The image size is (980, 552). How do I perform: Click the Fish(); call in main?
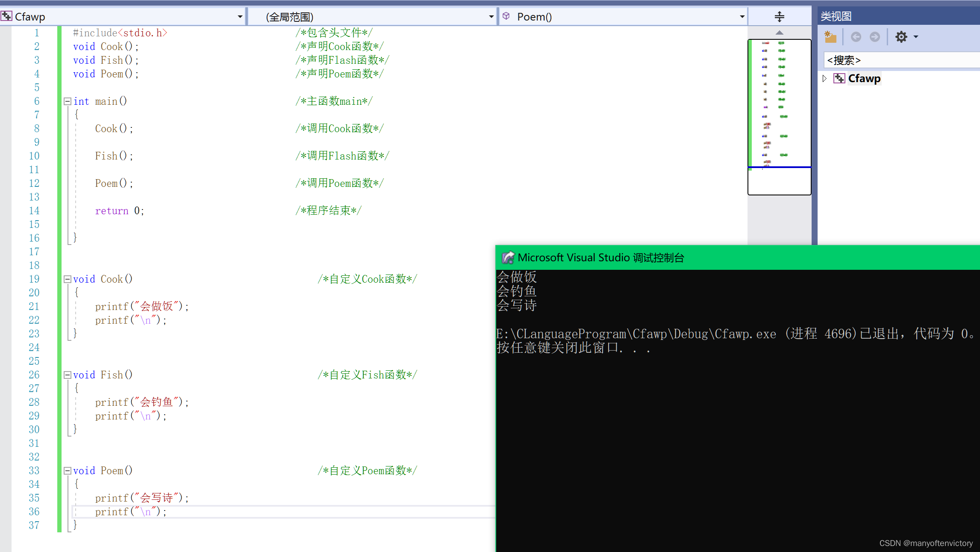click(x=114, y=156)
